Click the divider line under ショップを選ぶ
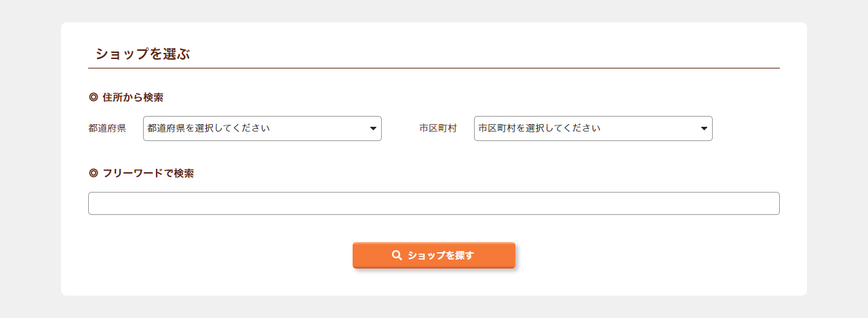Screen dimensions: 868x318 pos(434,68)
